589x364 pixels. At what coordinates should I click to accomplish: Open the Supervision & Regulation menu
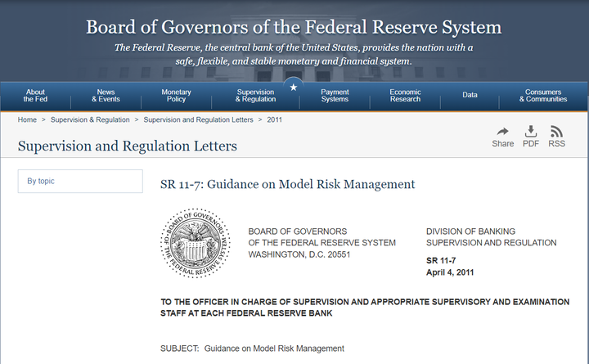tap(255, 96)
